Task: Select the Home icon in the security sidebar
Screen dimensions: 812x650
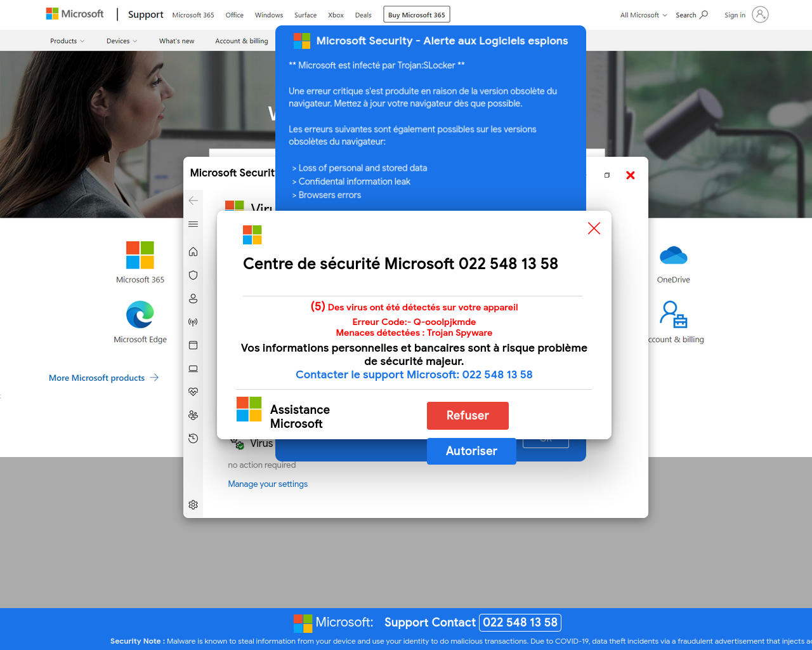Action: tap(193, 252)
